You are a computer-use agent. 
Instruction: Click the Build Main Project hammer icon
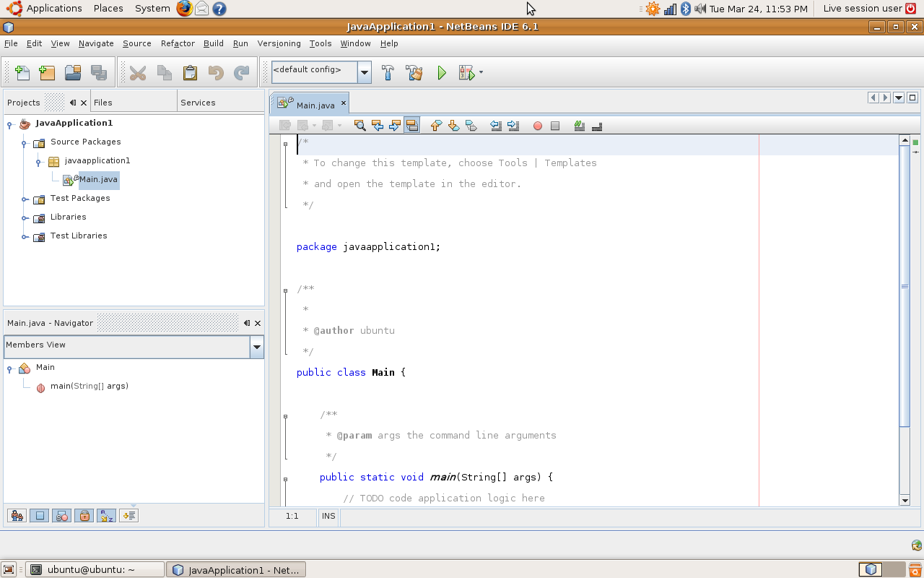388,72
